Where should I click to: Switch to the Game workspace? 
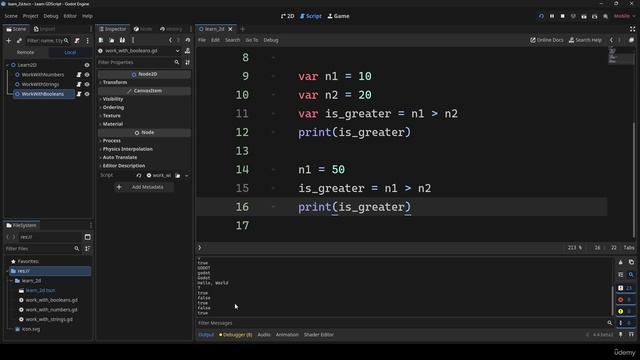coord(338,16)
